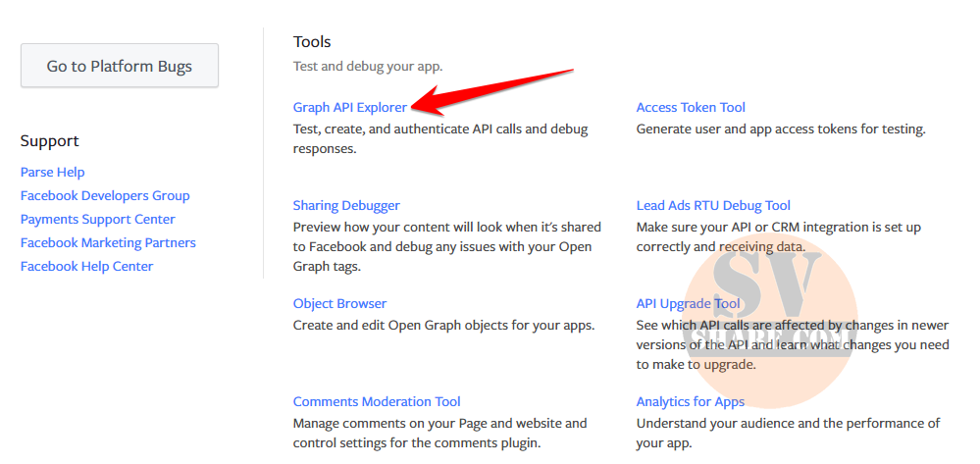Image resolution: width=980 pixels, height=464 pixels.
Task: Open Analytics for Apps
Action: (x=690, y=401)
